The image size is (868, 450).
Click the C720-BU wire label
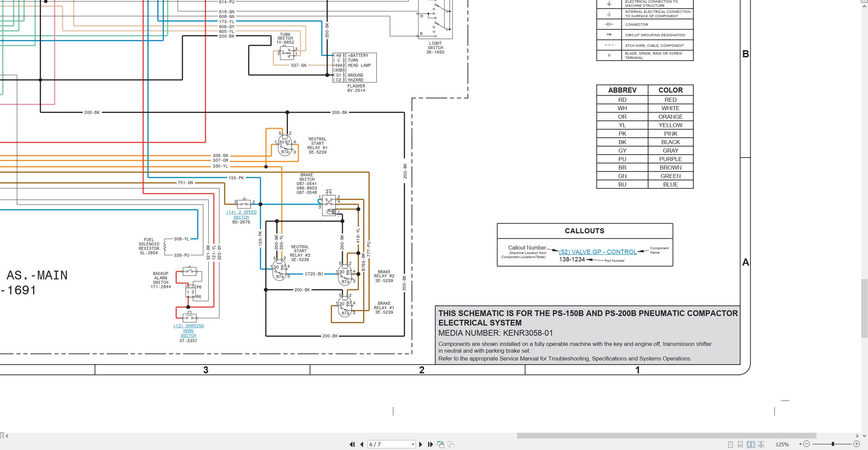314,274
